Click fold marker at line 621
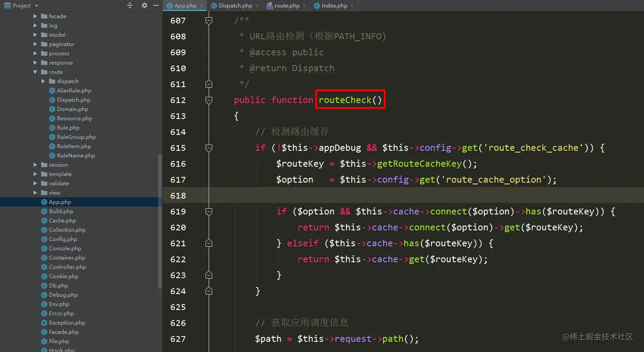 click(209, 243)
